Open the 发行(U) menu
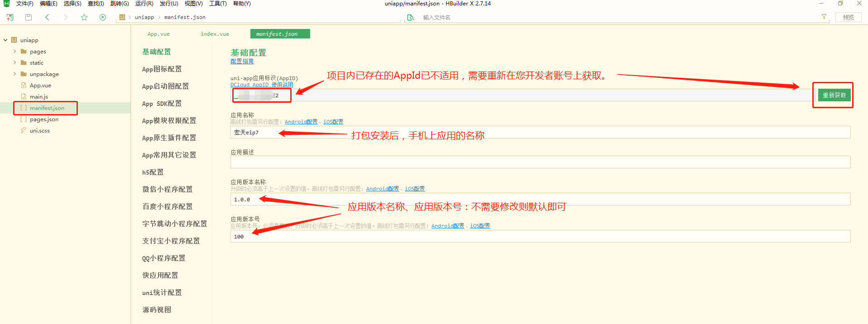This screenshot has width=868, height=324. pyautogui.click(x=169, y=4)
